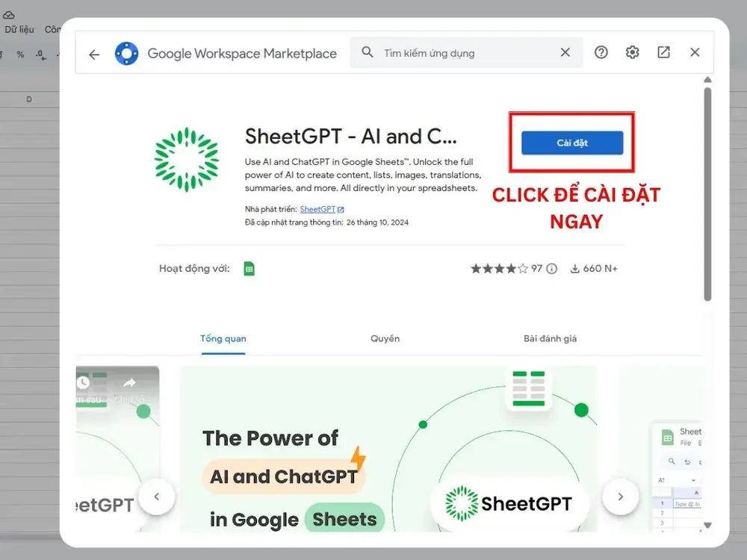Screen dimensions: 747x560
Task: Focus the 'Tìm kiếm ứng dụng' search field
Action: point(466,53)
